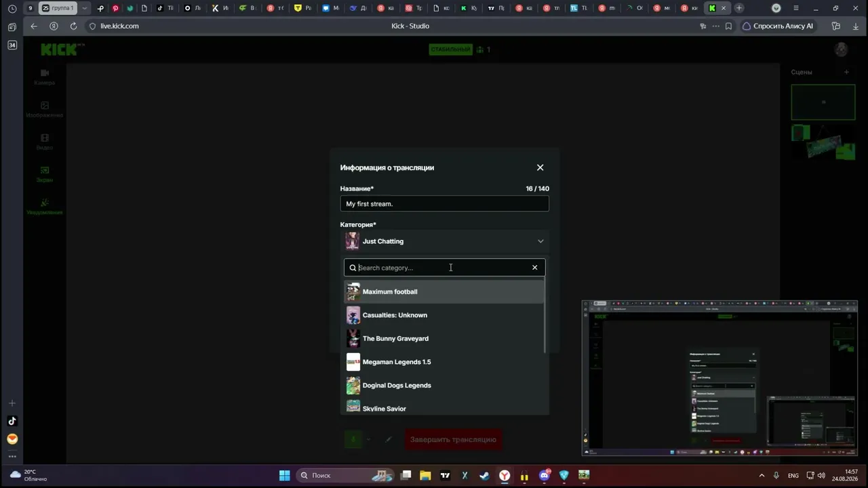Click the Maximum football thumbnail
This screenshot has width=868, height=488.
point(353,291)
